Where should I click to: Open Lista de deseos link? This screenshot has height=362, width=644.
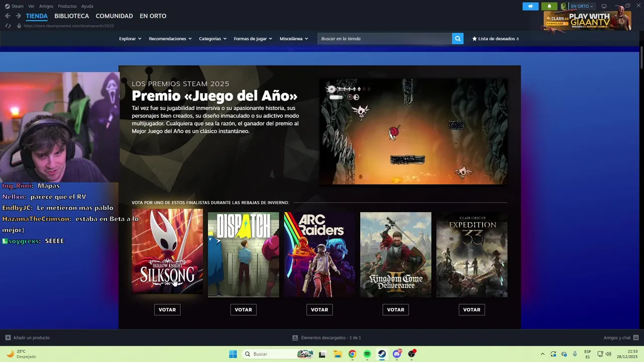[495, 39]
